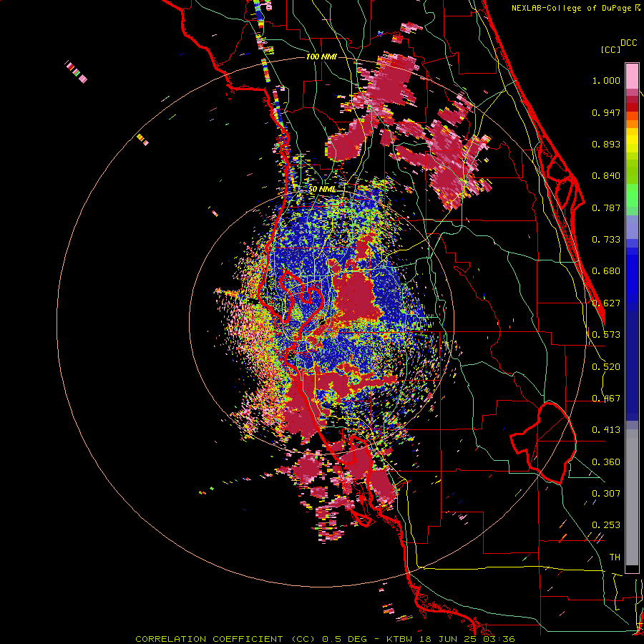Click the Lake Okeechobee outline

(543, 443)
